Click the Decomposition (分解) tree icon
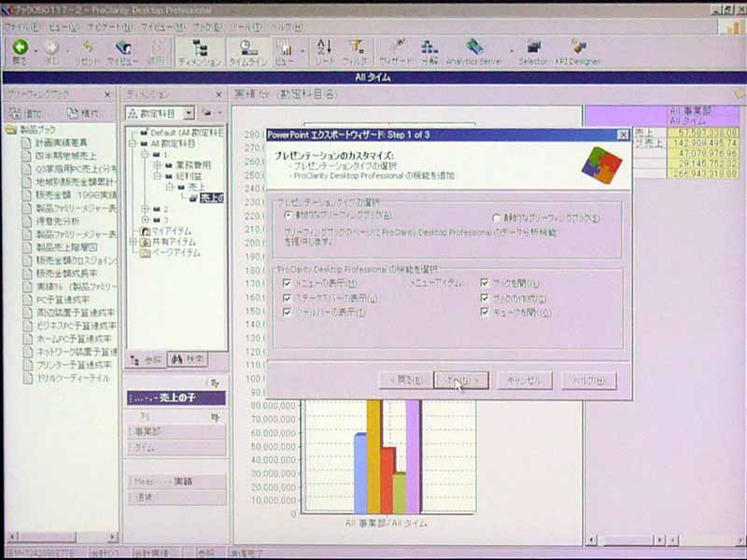747x560 pixels. pos(430,48)
